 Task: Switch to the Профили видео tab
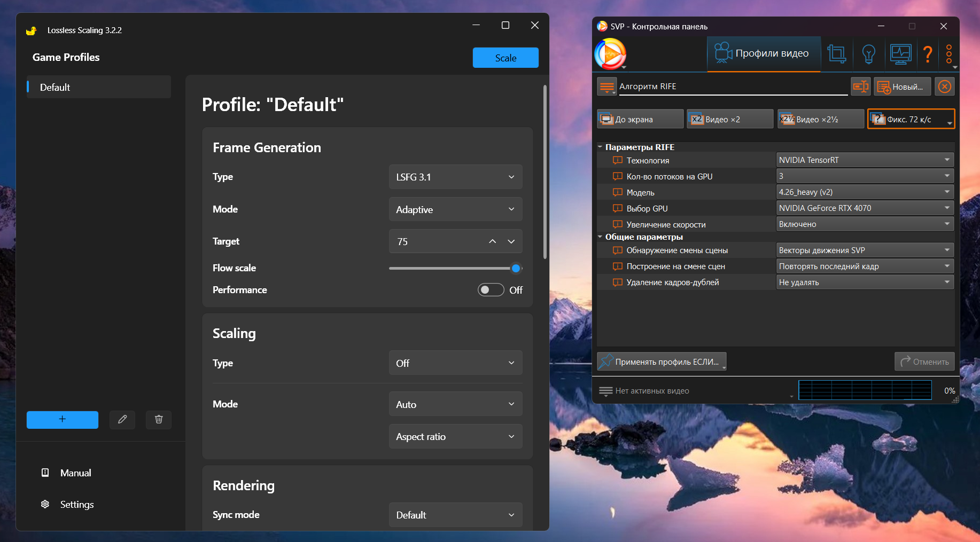point(764,53)
